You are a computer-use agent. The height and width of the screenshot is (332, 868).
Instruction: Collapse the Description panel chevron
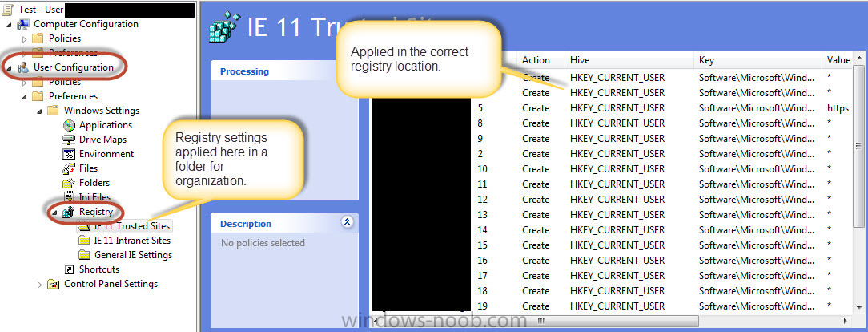pyautogui.click(x=347, y=221)
